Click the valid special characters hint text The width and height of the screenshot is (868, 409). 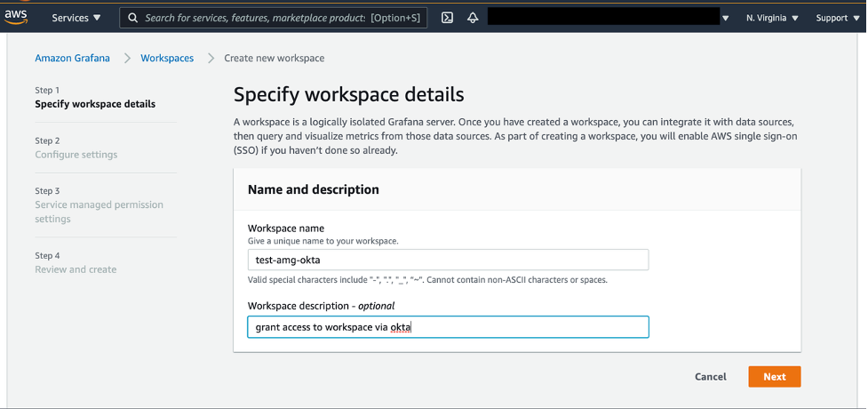pos(427,280)
